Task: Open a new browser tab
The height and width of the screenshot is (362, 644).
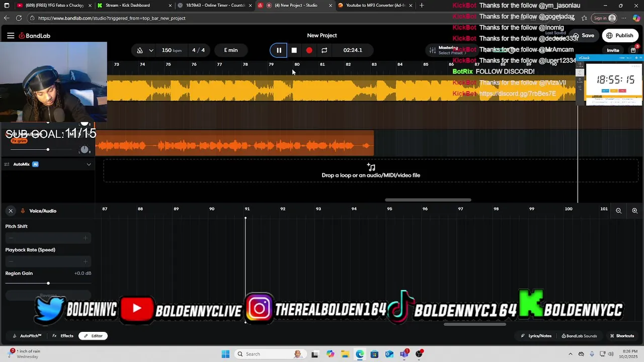Action: tap(422, 6)
